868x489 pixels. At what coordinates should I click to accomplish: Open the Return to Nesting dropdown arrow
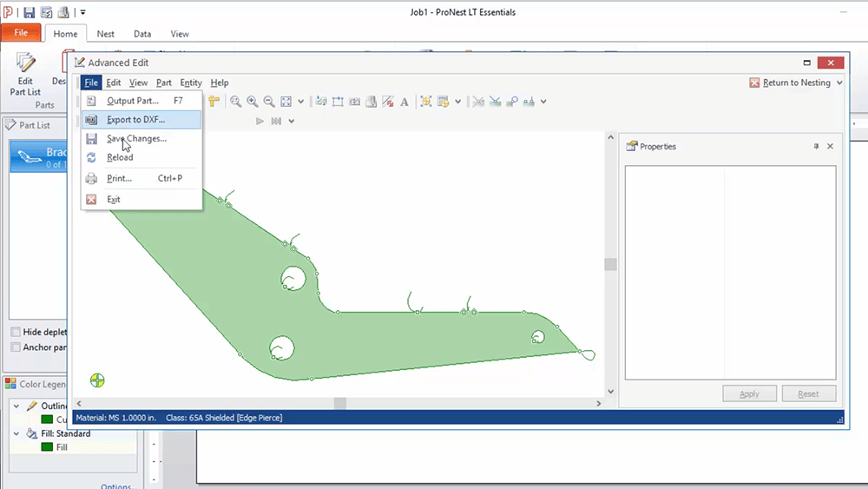[x=839, y=83]
